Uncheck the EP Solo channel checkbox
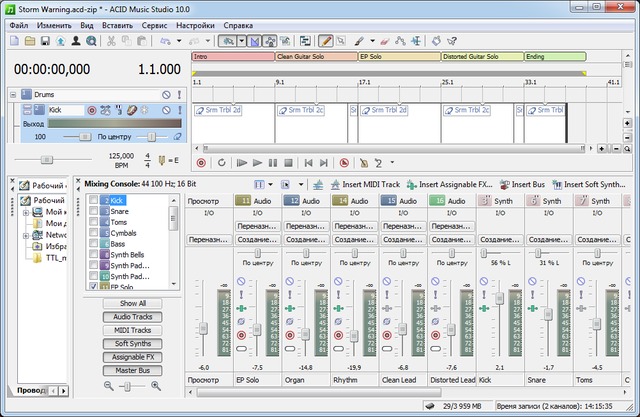 pos(94,286)
